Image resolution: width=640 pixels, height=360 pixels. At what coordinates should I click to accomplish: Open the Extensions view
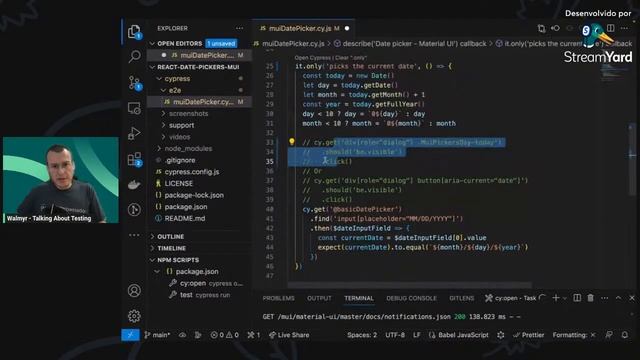[134, 159]
